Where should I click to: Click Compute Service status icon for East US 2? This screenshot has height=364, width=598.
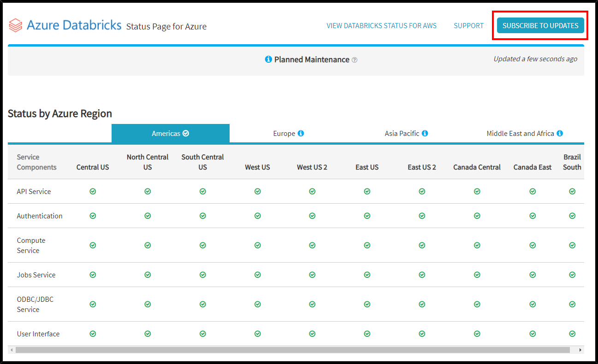(x=422, y=245)
